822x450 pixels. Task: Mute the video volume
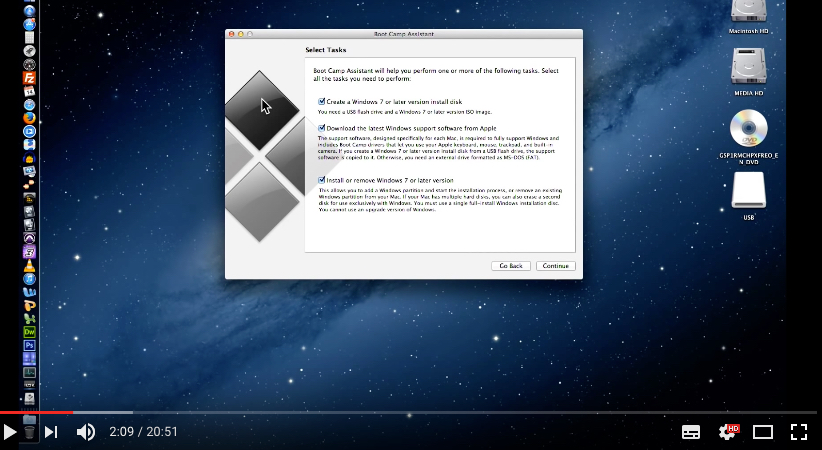(85, 432)
